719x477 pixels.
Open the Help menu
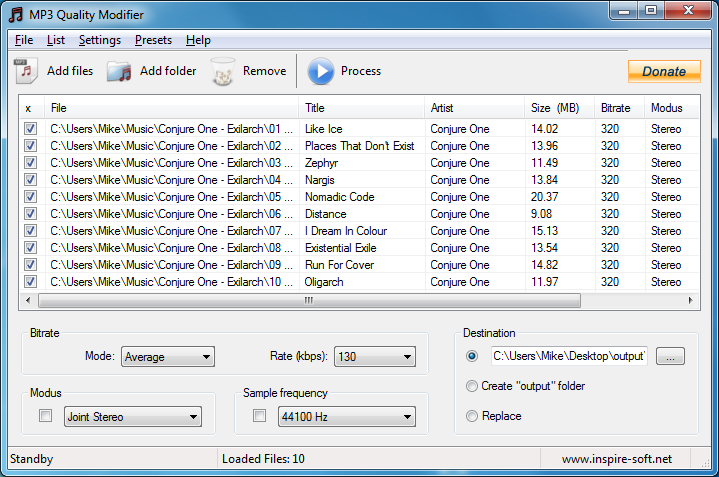[198, 40]
